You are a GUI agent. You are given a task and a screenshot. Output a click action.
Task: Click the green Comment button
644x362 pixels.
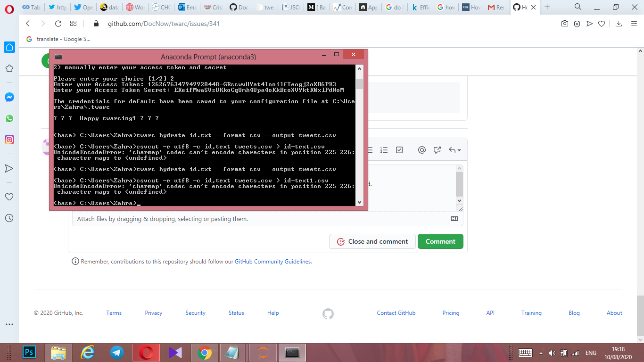click(440, 241)
